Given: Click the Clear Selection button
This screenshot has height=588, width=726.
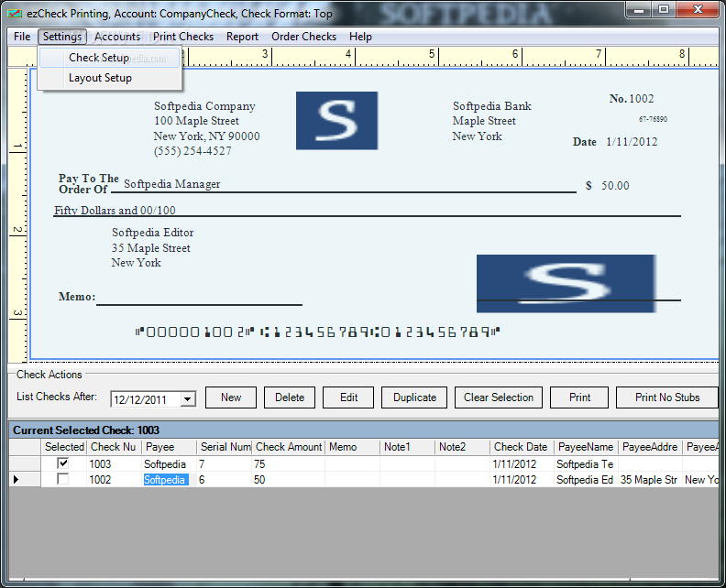Looking at the screenshot, I should (x=498, y=397).
